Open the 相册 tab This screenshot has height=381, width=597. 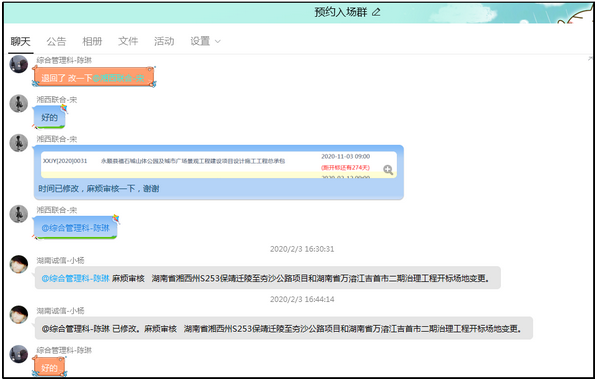coord(92,41)
